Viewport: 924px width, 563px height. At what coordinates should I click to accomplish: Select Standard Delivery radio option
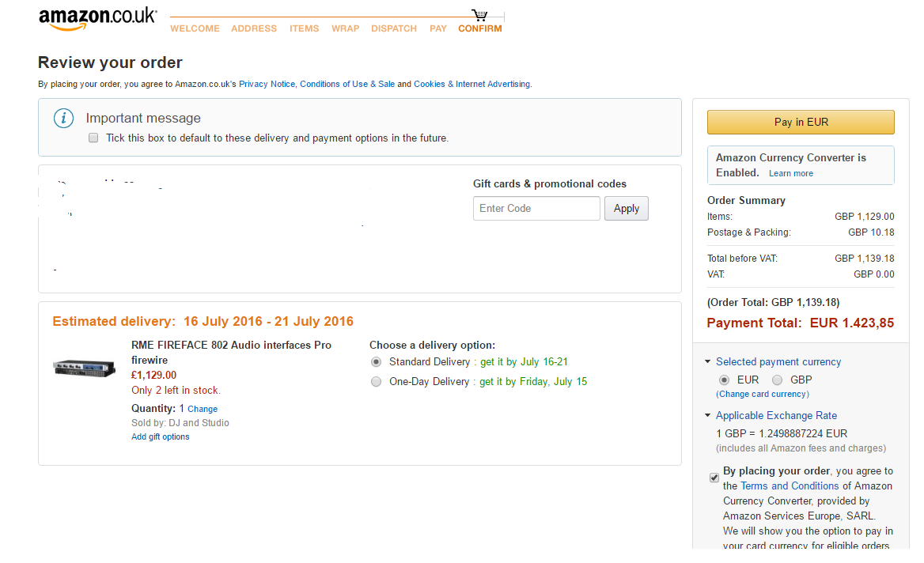pos(377,362)
